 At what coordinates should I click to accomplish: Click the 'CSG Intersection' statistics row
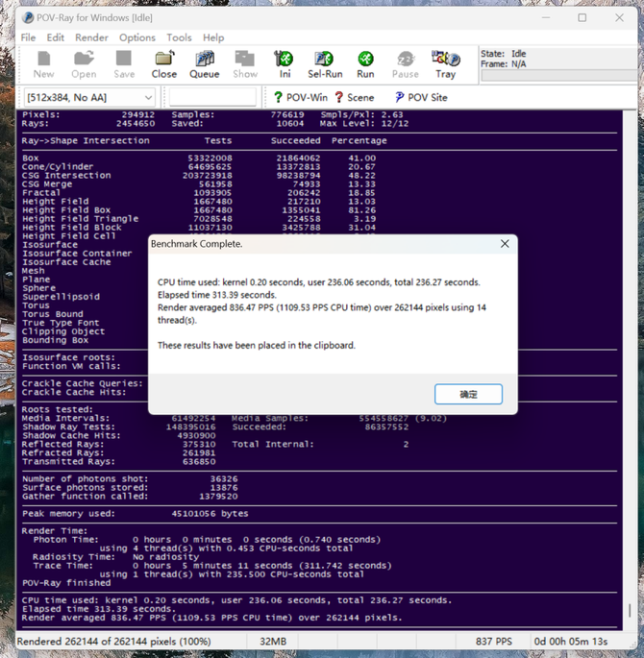click(199, 176)
